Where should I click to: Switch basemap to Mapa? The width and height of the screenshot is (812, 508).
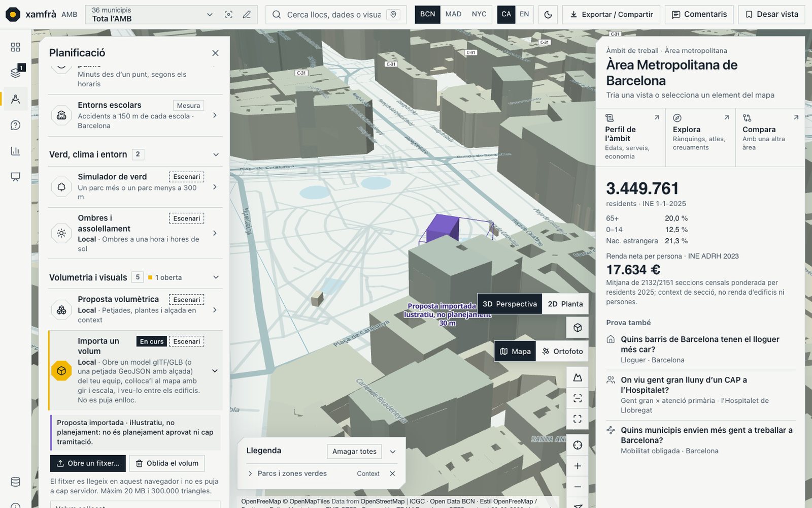(515, 351)
